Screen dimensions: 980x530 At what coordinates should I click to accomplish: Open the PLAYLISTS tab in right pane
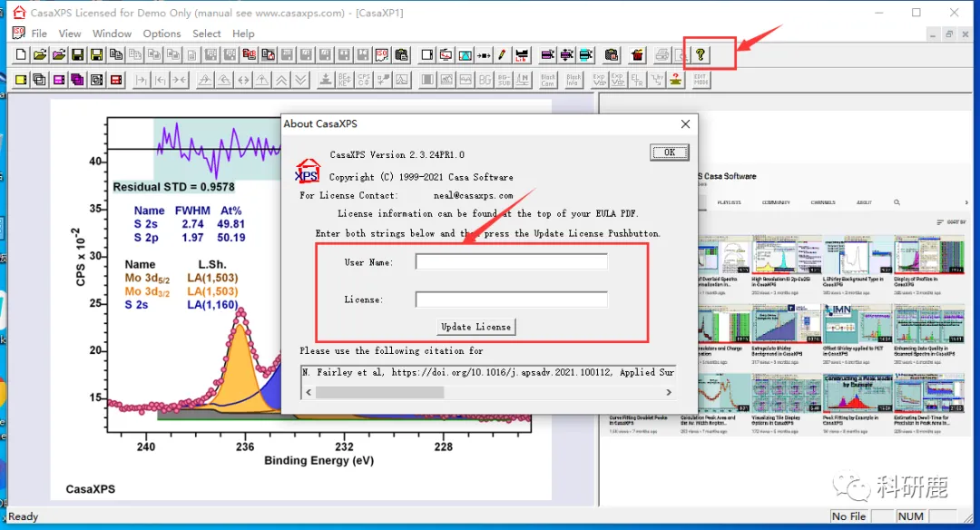click(x=729, y=202)
